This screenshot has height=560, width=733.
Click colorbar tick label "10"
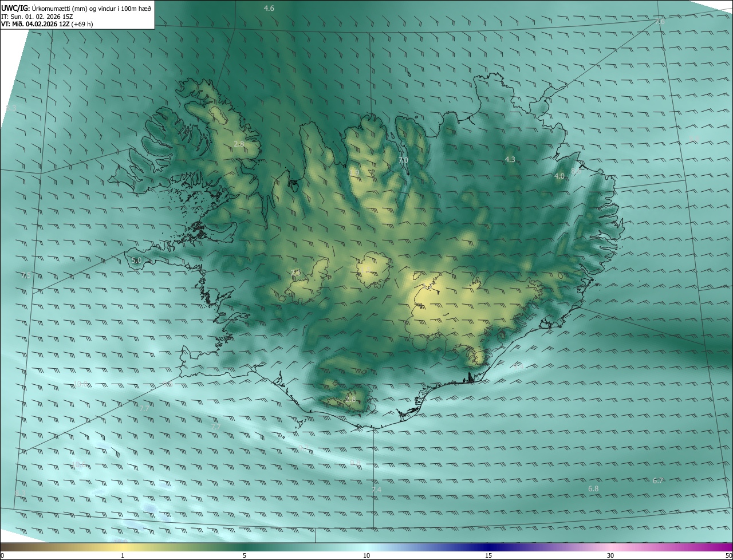(x=366, y=556)
